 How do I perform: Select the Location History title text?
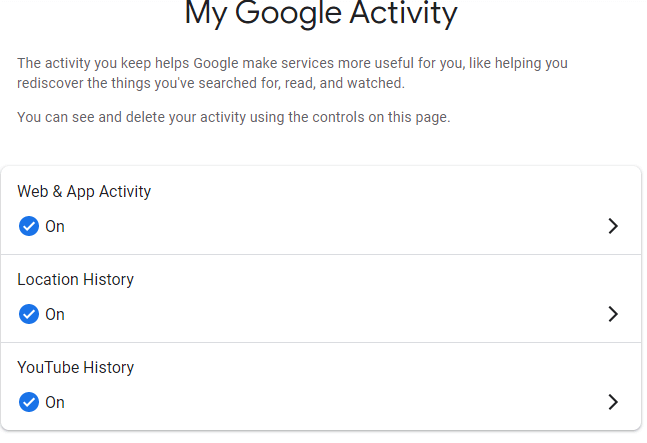pyautogui.click(x=75, y=279)
